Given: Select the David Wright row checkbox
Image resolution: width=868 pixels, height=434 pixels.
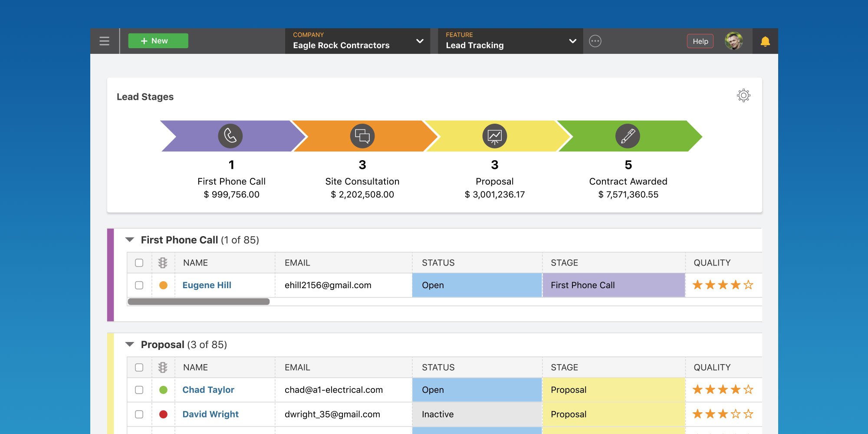Looking at the screenshot, I should click(139, 414).
